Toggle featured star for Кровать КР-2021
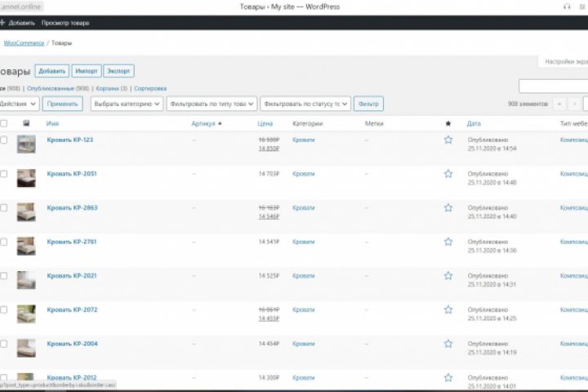588x392 pixels. click(448, 276)
